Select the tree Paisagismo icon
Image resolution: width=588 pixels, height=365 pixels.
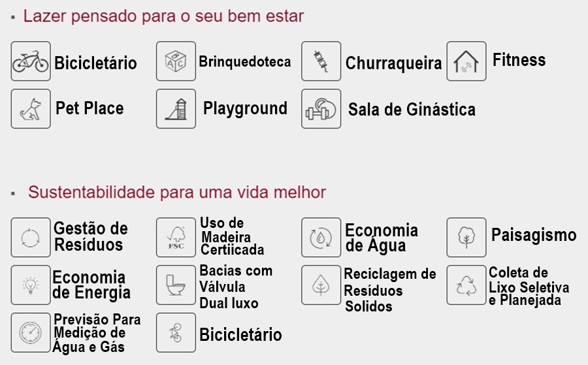466,237
